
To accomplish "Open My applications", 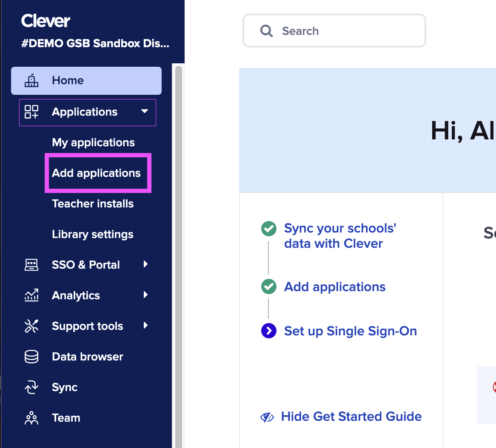I will [93, 142].
